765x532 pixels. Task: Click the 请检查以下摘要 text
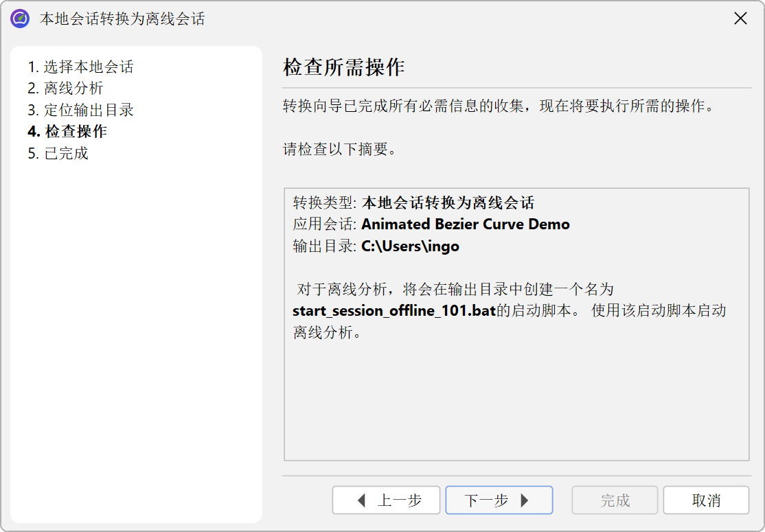(340, 149)
